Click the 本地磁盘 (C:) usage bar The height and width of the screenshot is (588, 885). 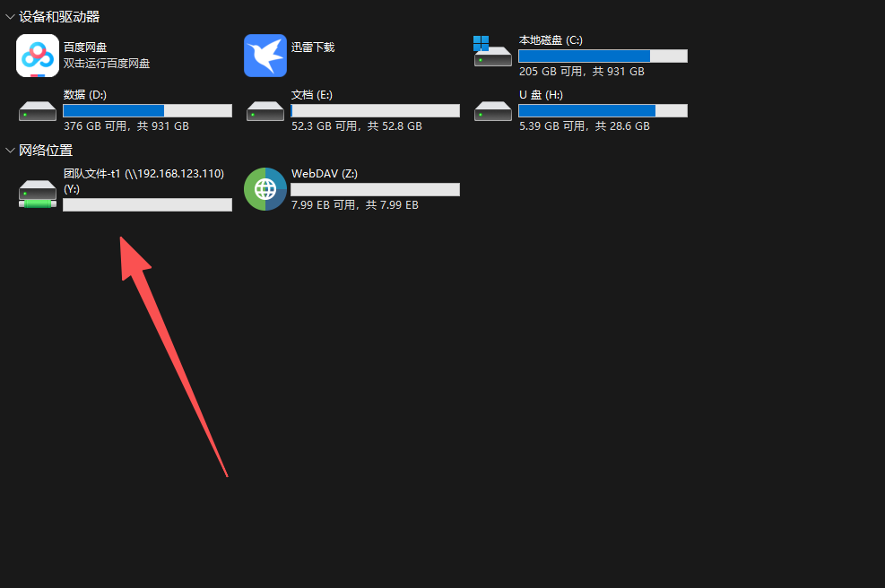click(603, 56)
